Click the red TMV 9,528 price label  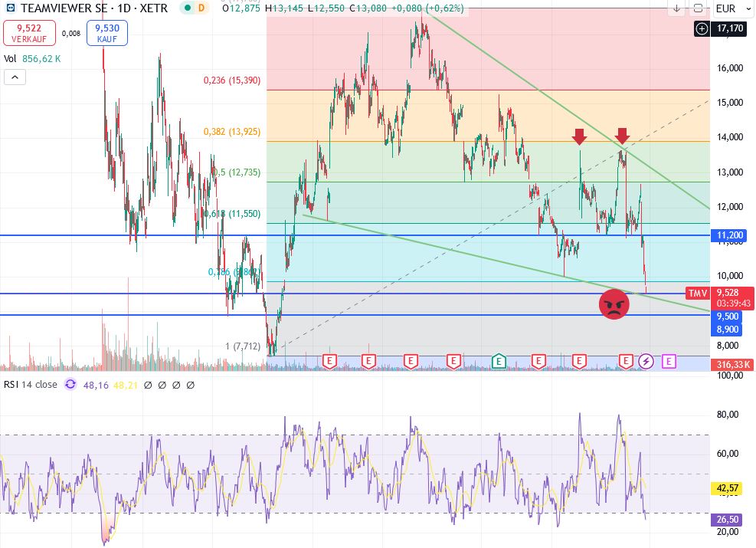coord(719,297)
